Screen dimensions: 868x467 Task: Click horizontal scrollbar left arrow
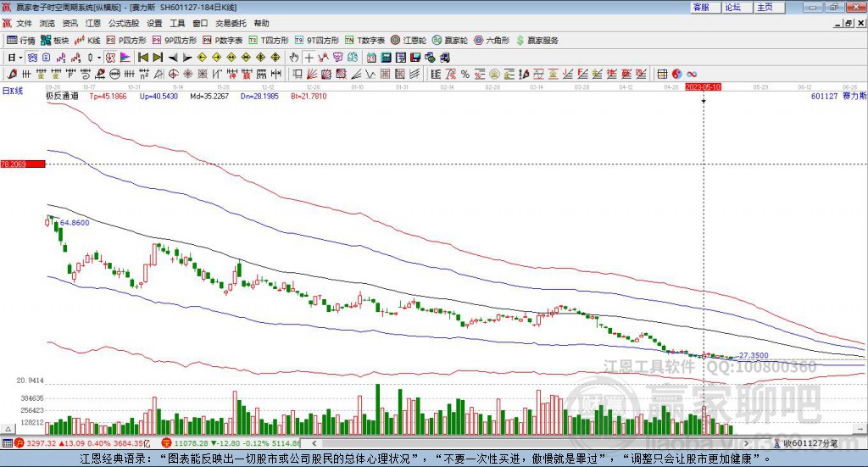(x=314, y=443)
